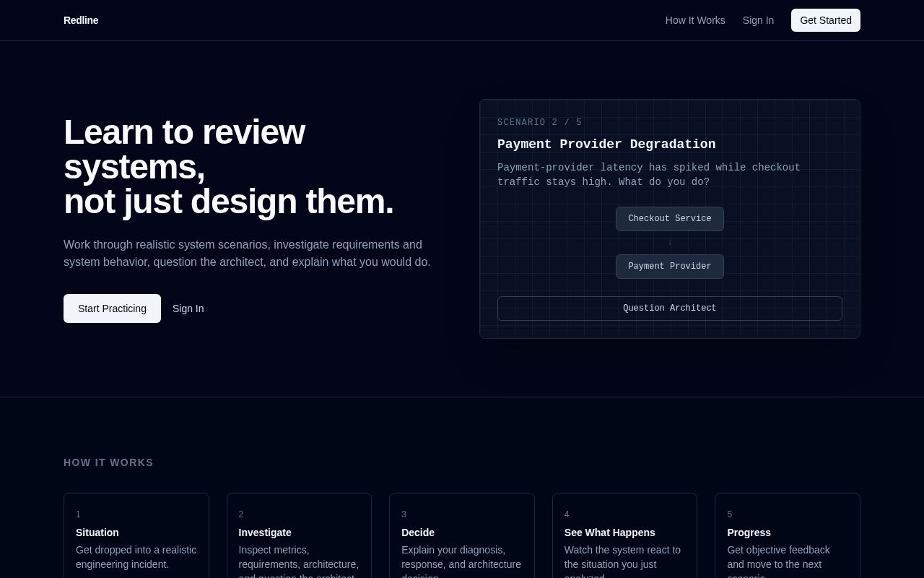Viewport: 924px width, 578px height.
Task: Click Sign In in the top navigation
Action: tap(758, 20)
